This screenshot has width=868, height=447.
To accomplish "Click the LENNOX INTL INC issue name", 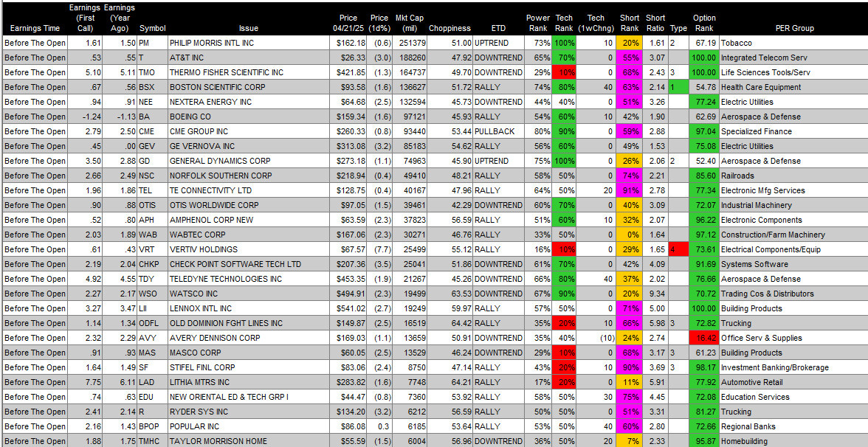I will tap(201, 308).
